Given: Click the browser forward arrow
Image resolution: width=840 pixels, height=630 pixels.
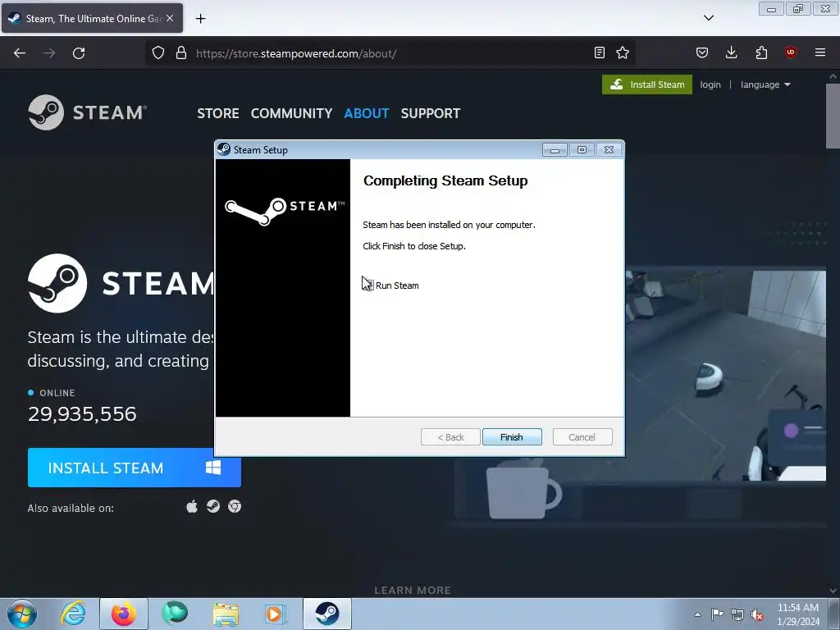Looking at the screenshot, I should 49,53.
